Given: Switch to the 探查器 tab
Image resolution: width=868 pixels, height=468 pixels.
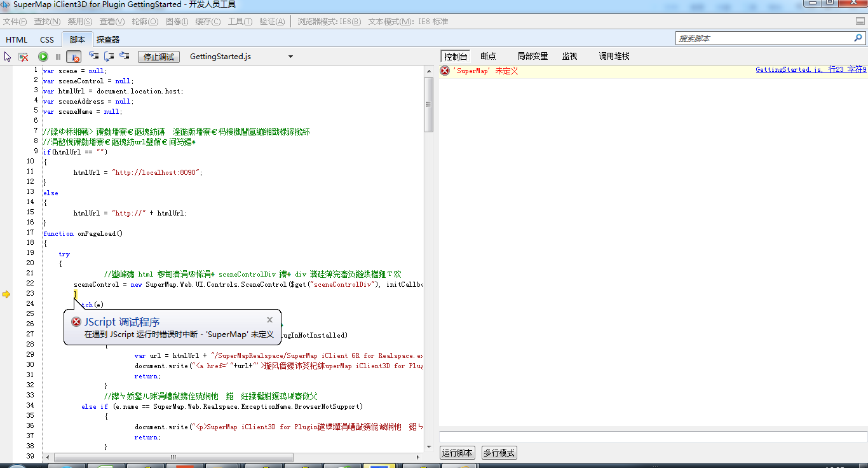Looking at the screenshot, I should tap(108, 39).
